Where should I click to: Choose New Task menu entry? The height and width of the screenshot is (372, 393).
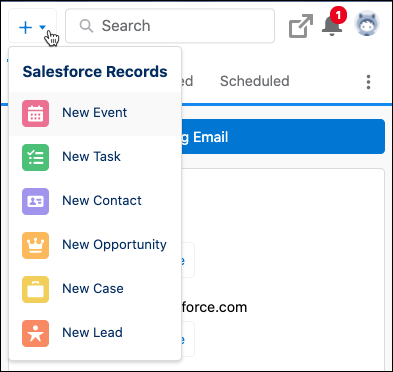(x=95, y=157)
